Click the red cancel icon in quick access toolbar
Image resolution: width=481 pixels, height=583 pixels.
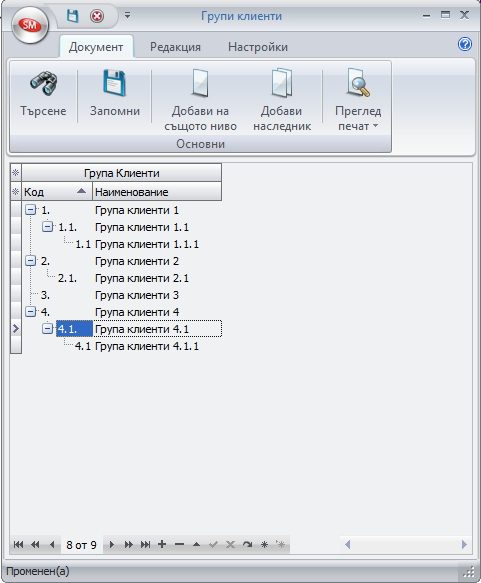click(97, 16)
